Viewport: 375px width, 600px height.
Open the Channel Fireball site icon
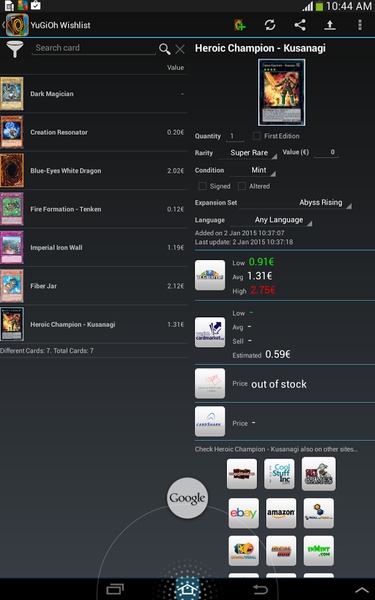tap(243, 551)
